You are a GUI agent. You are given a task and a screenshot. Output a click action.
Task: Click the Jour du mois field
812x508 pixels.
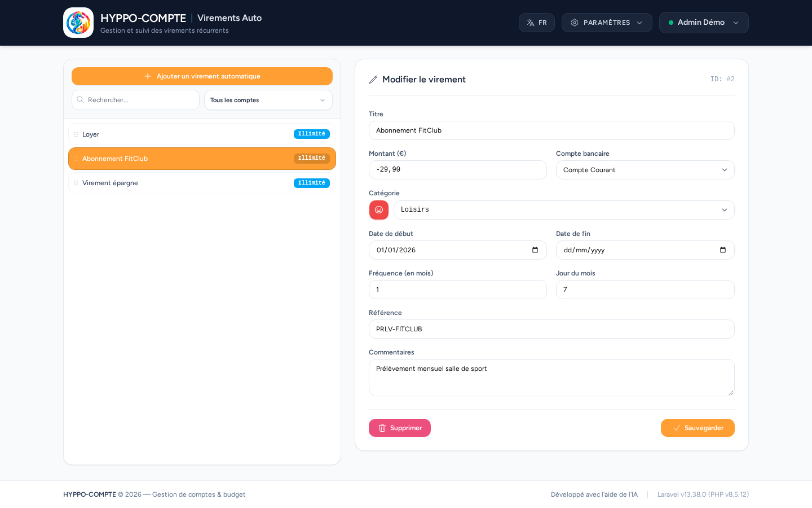pyautogui.click(x=645, y=290)
